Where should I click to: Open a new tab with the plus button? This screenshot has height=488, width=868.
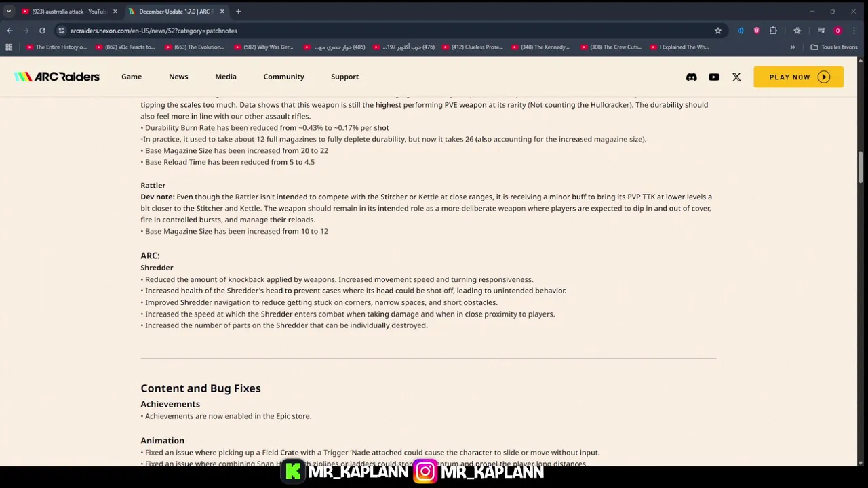238,12
